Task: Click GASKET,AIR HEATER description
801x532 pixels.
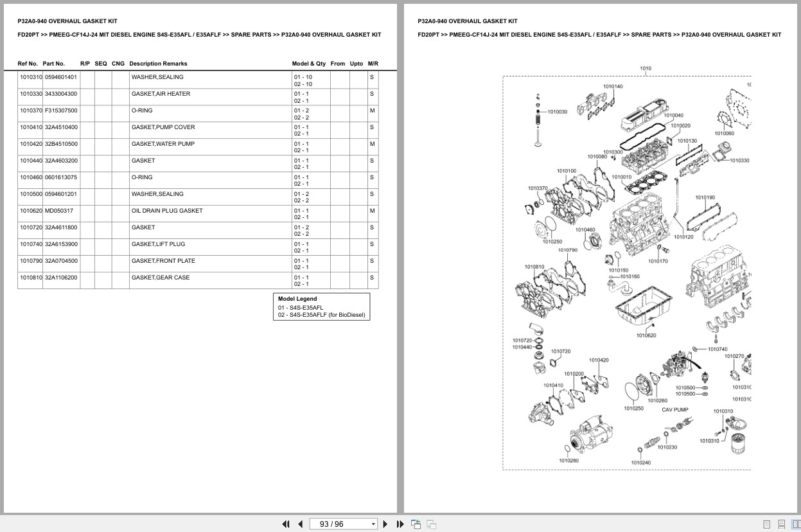Action: 161,94
